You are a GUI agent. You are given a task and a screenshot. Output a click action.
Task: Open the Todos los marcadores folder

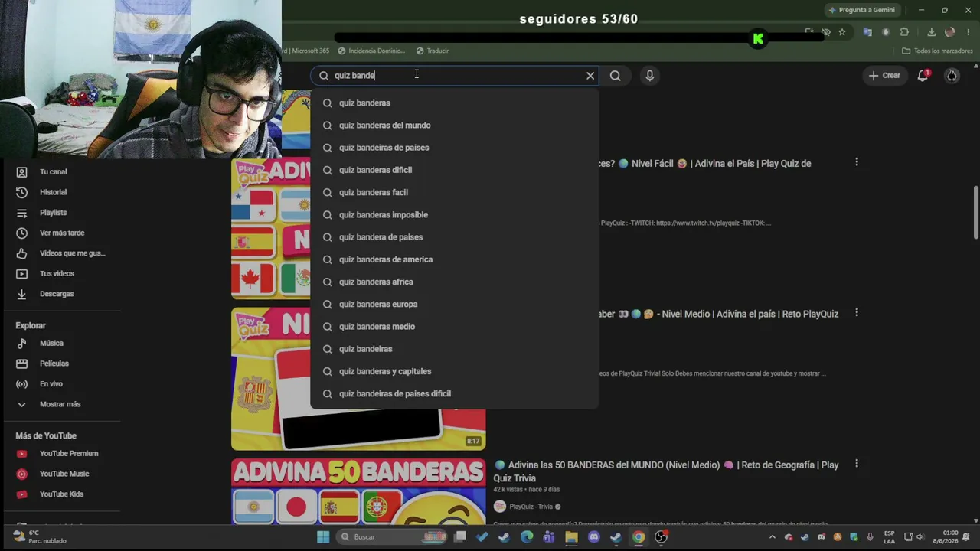937,51
